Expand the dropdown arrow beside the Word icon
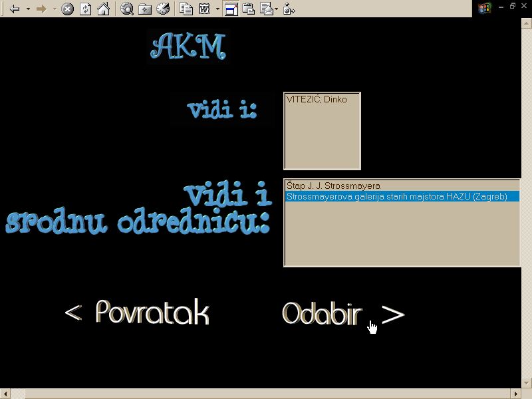The height and width of the screenshot is (399, 532). [217, 9]
